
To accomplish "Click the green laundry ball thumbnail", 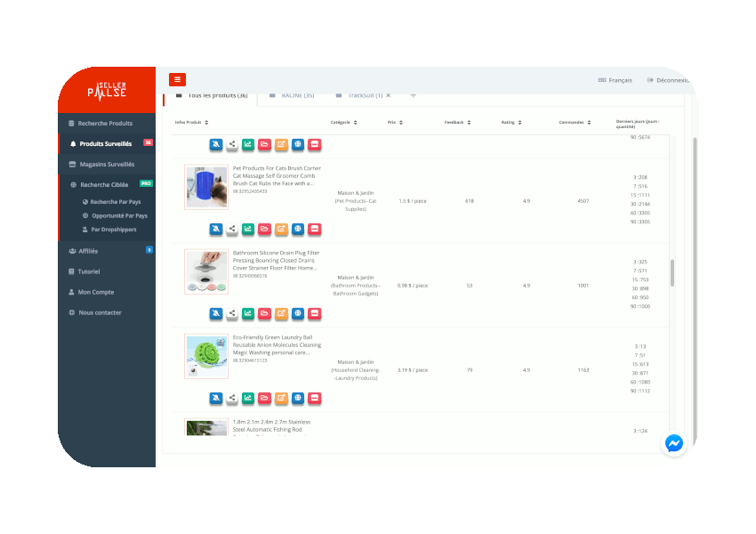I will (x=206, y=357).
